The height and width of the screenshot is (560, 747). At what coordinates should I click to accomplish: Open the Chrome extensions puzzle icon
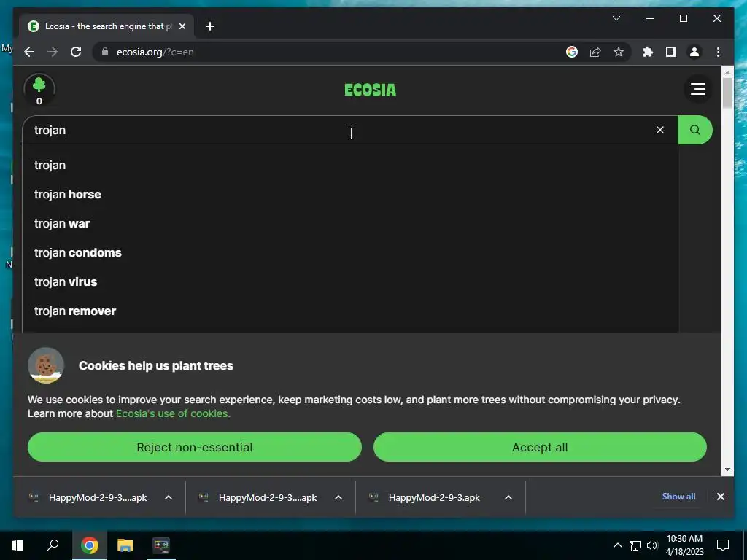pyautogui.click(x=648, y=52)
